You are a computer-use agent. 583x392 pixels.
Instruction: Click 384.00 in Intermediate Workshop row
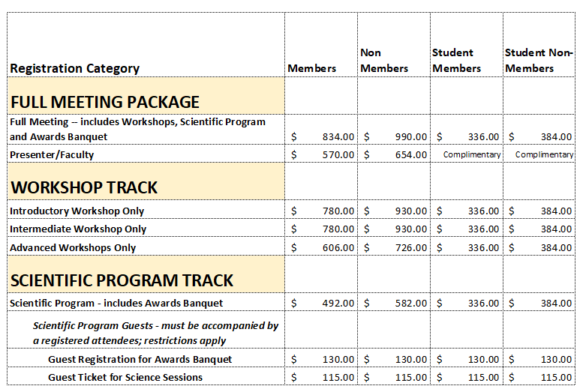pos(556,229)
